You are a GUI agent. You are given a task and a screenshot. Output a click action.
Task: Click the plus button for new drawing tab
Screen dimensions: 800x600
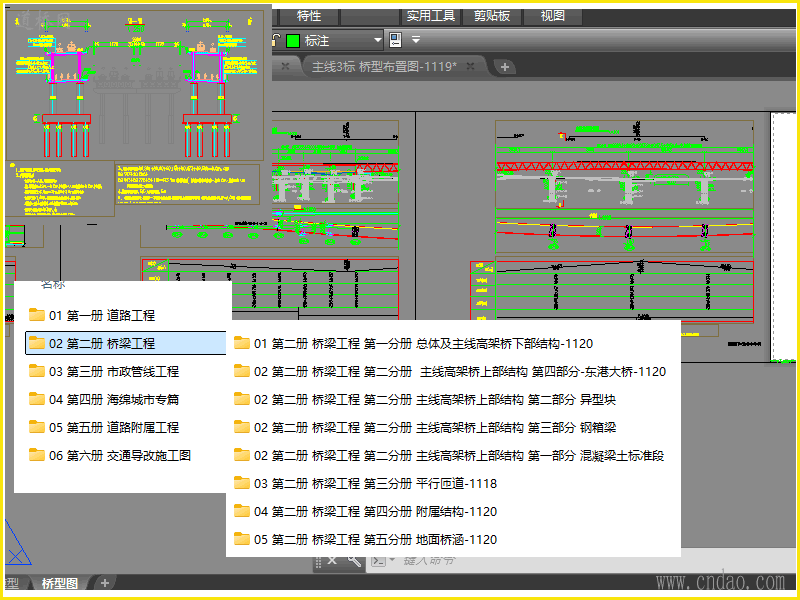tap(505, 67)
